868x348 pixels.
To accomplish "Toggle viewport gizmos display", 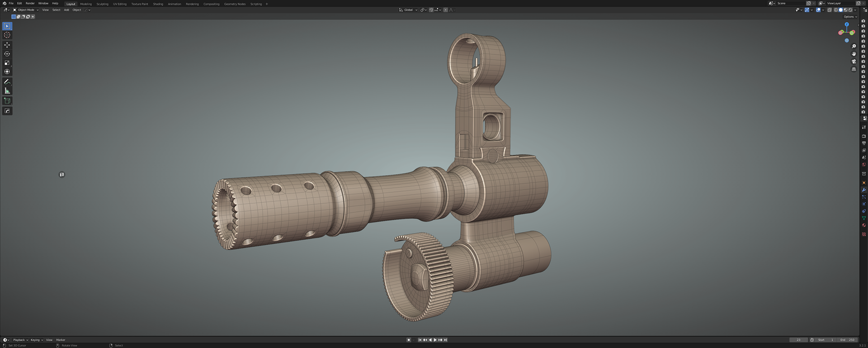I will pos(807,10).
